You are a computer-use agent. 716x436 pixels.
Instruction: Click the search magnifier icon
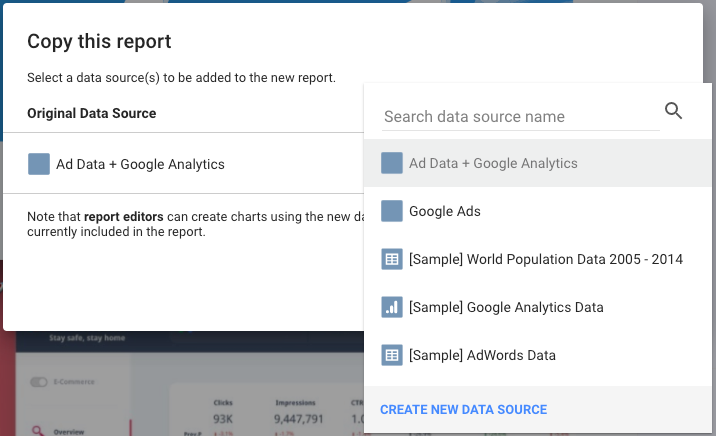click(673, 111)
